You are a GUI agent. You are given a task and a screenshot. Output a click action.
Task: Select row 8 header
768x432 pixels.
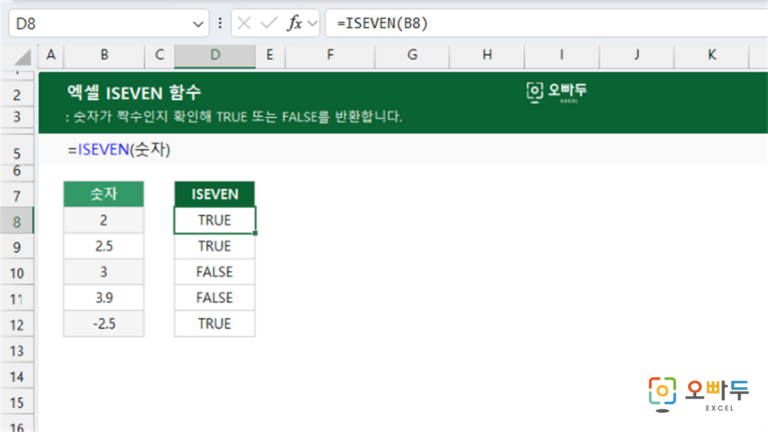click(17, 222)
